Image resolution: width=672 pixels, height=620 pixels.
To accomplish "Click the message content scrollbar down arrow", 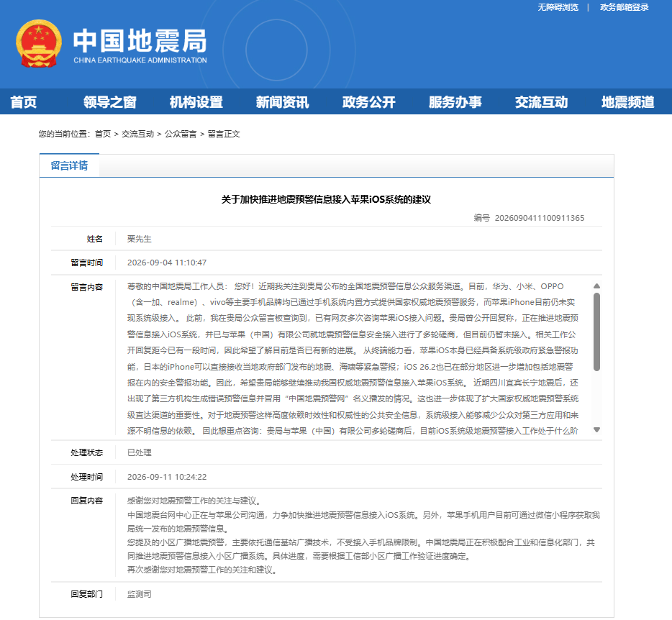I will click(596, 430).
